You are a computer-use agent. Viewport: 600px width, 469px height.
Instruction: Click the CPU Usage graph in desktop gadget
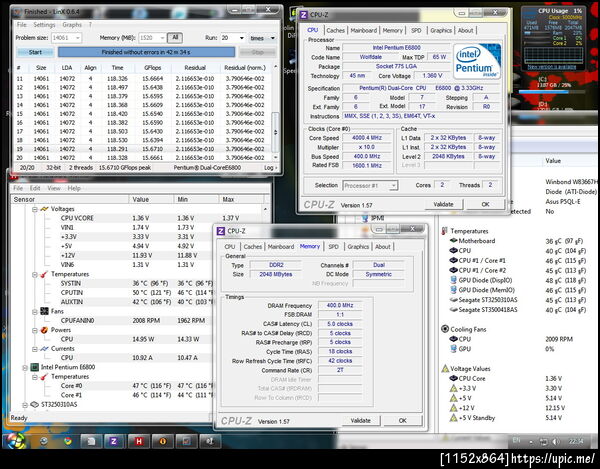pyautogui.click(x=553, y=56)
